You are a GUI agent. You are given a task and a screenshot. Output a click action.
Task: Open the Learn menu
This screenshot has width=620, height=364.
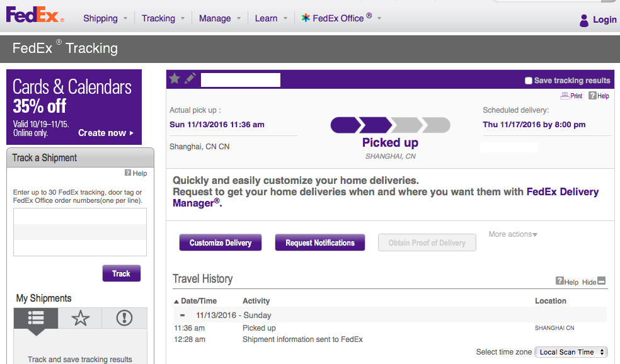coord(266,18)
